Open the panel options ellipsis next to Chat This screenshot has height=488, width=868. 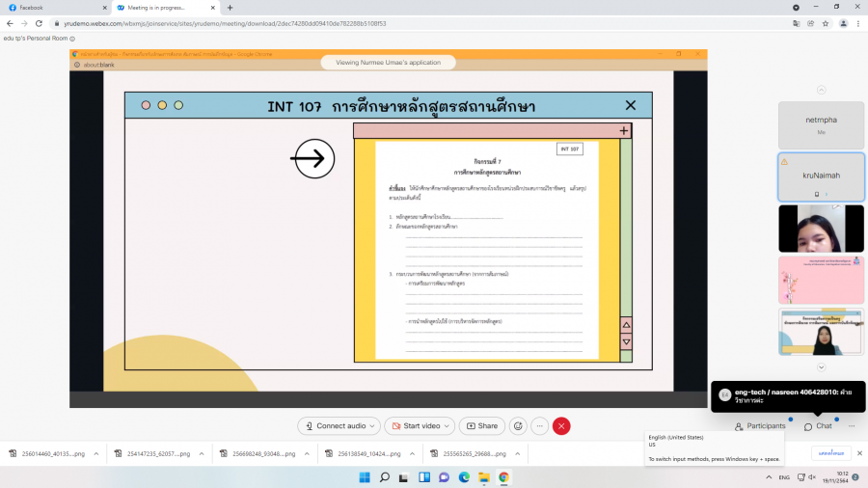coord(851,425)
